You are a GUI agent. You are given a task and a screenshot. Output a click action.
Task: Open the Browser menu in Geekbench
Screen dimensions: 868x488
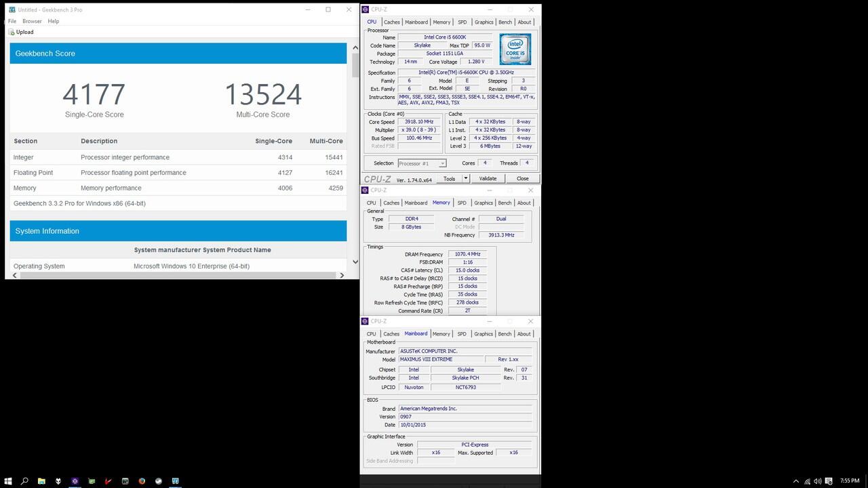[x=32, y=21]
